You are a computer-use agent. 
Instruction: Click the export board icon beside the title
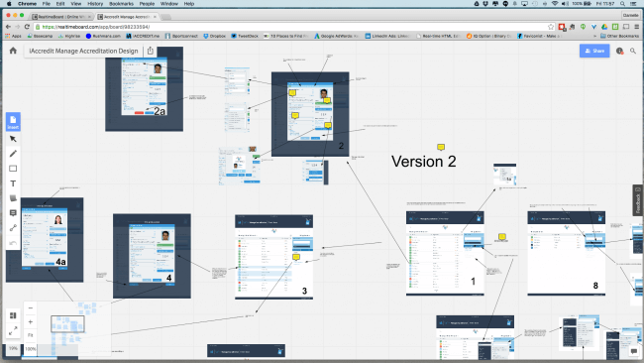tap(151, 51)
